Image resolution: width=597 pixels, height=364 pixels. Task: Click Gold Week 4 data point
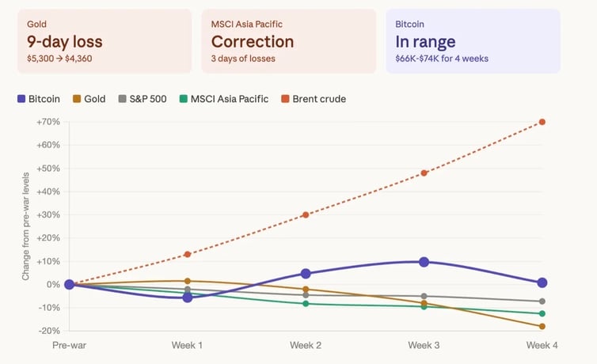(x=542, y=326)
